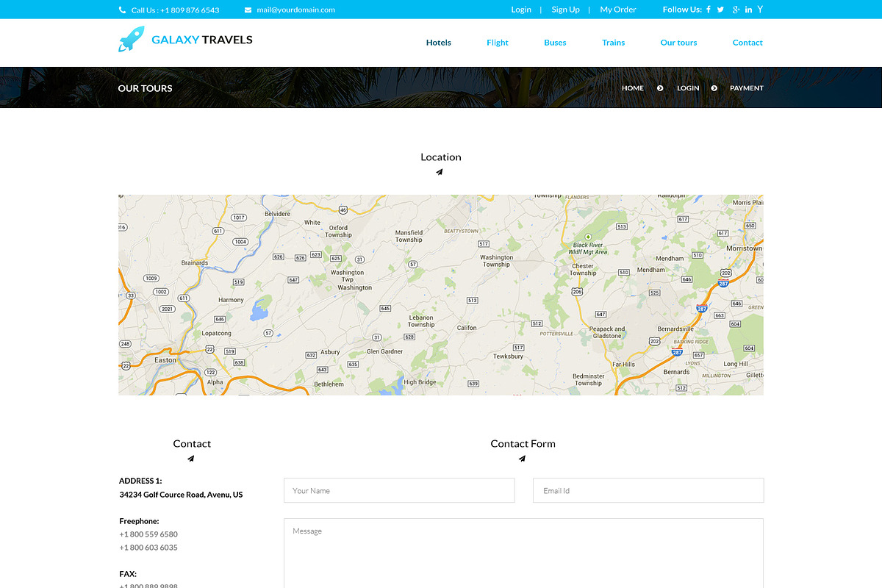Click the arrow icon between Home and Login
882x588 pixels.
click(x=660, y=88)
